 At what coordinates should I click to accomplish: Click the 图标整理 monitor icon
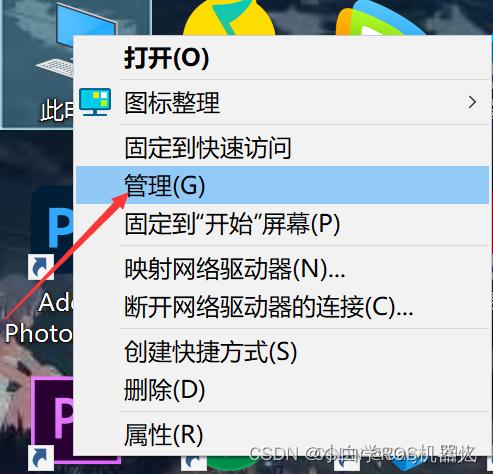coord(95,102)
